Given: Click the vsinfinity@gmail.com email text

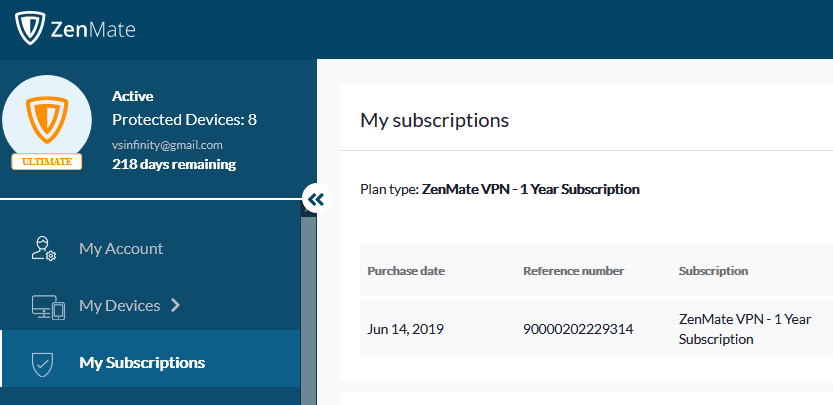Looking at the screenshot, I should point(167,145).
